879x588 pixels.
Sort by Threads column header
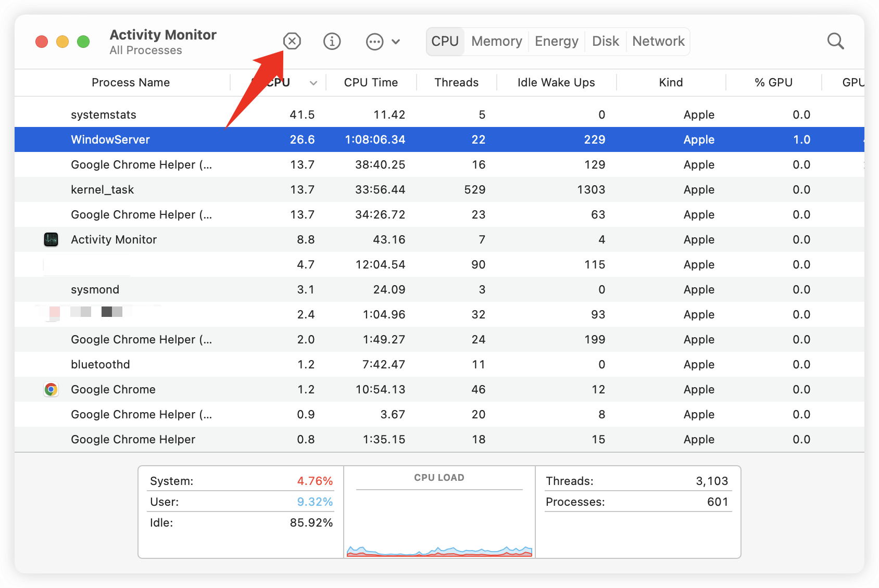(x=457, y=82)
